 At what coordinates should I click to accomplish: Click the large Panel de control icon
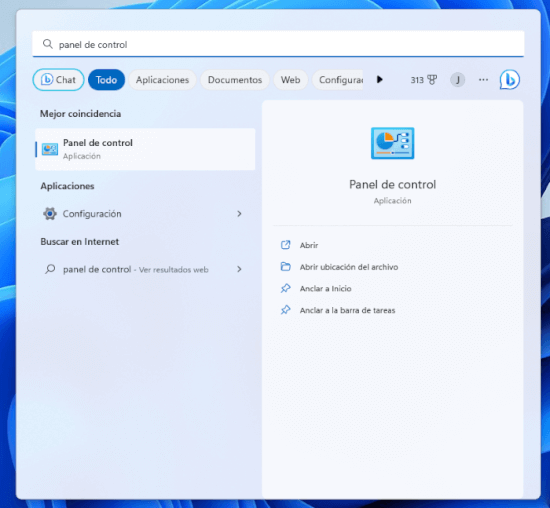point(393,143)
